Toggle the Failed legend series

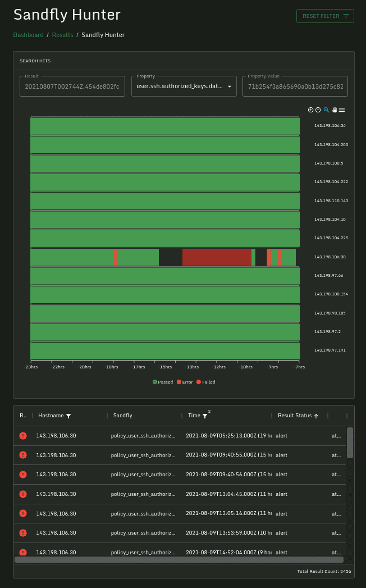pos(206,382)
